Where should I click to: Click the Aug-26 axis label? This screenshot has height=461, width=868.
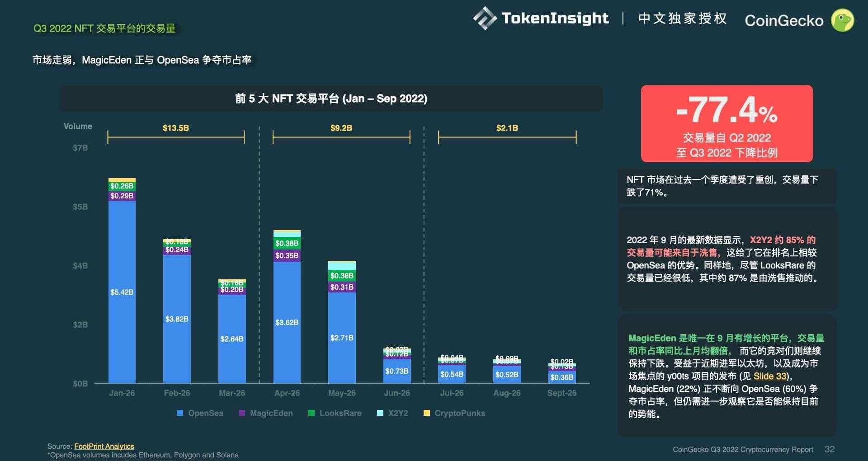coord(507,393)
